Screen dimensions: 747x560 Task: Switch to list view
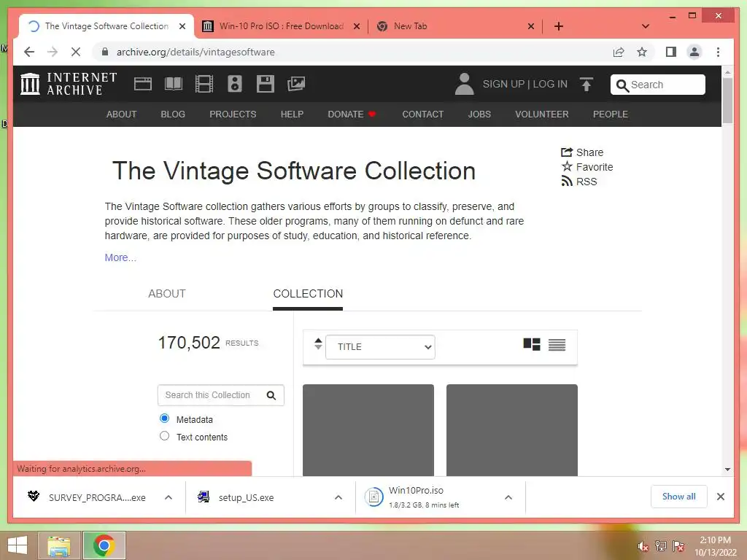click(557, 344)
